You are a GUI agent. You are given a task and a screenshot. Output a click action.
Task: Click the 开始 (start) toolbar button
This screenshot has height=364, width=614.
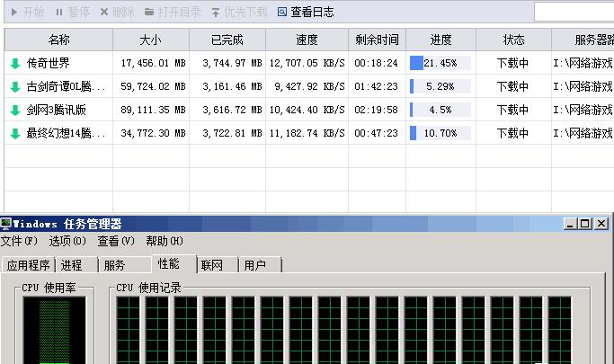[x=27, y=13]
